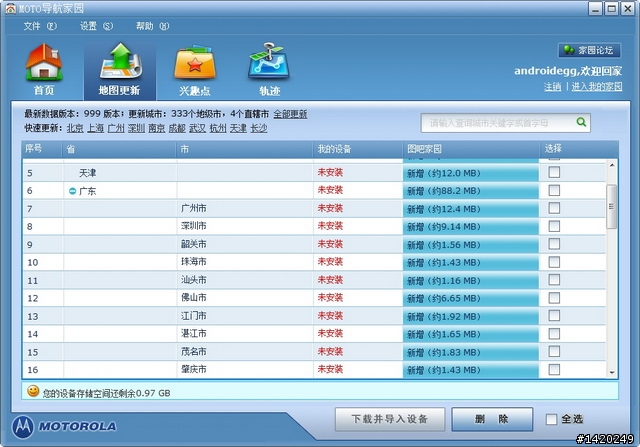This screenshot has width=640, height=447.
Task: Click 新增 (约88.2 MB) cell
Action: [471, 191]
